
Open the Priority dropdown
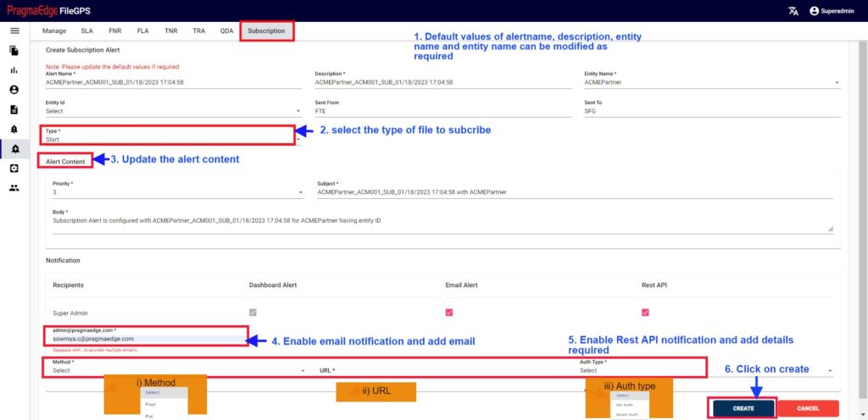(x=178, y=192)
